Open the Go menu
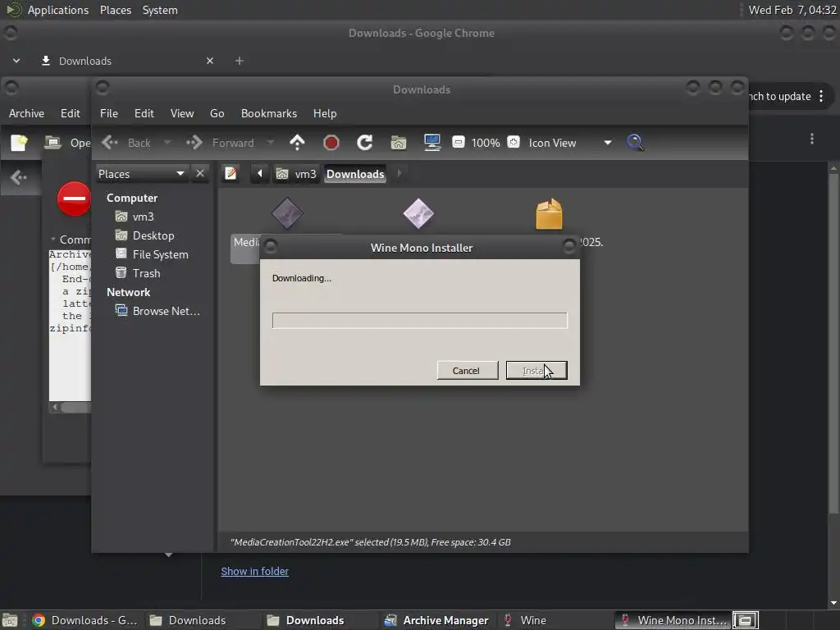The width and height of the screenshot is (840, 630). click(217, 113)
